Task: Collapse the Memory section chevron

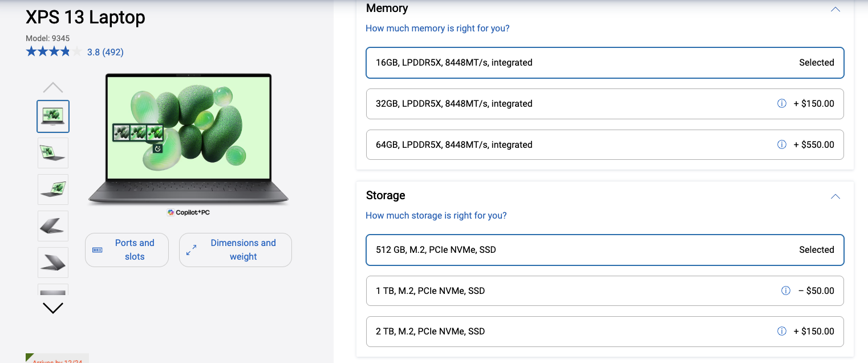Action: (x=835, y=9)
